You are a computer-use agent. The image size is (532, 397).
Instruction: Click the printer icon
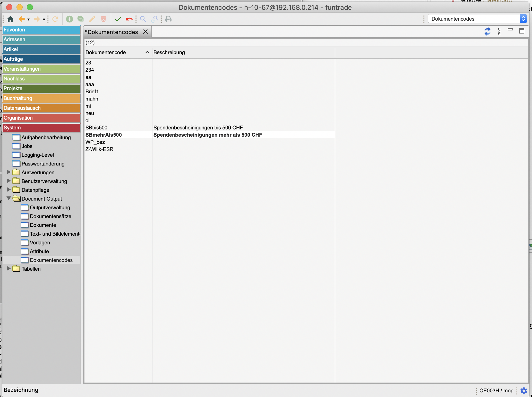pyautogui.click(x=168, y=19)
